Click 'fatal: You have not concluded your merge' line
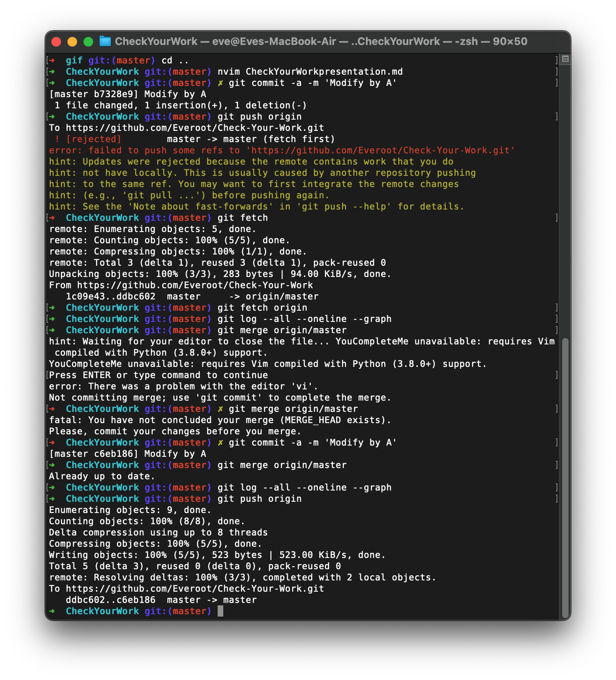 click(x=220, y=420)
